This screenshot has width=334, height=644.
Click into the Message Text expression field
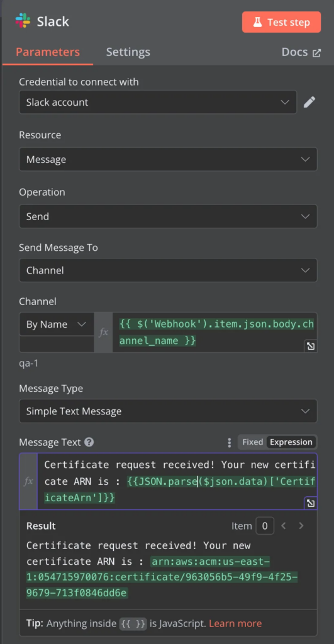point(177,481)
